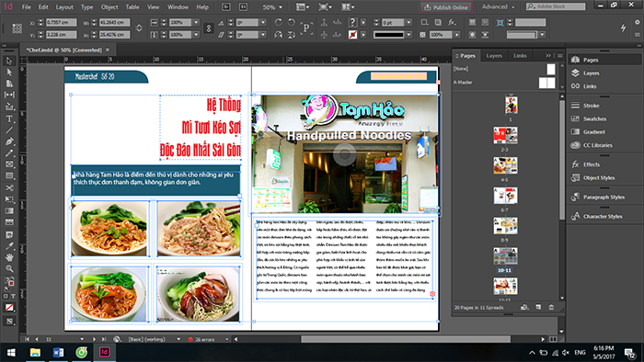Select the Scissors tool
Image resolution: width=644 pixels, height=362 pixels.
9,187
